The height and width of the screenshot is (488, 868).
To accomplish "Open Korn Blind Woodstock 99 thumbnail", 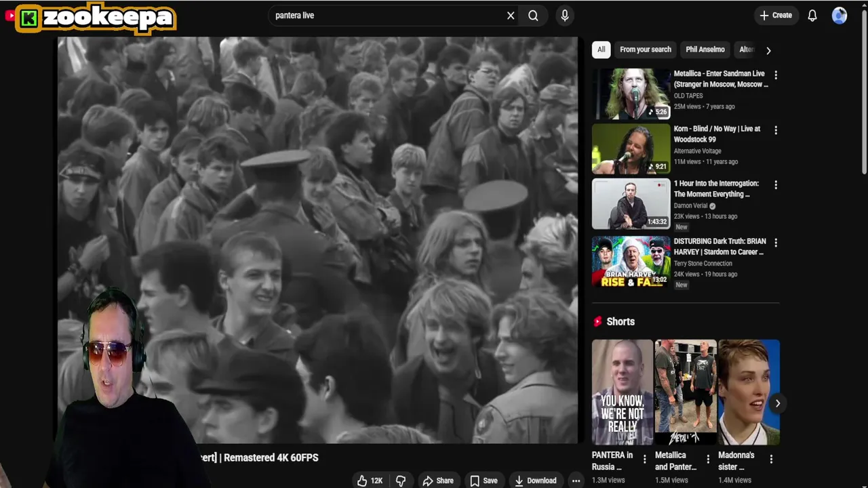I will click(631, 148).
